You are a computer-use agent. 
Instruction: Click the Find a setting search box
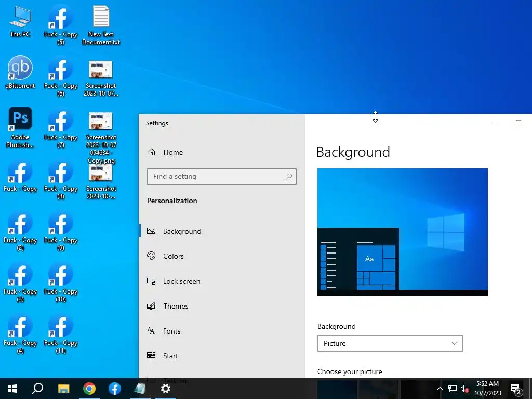point(221,177)
